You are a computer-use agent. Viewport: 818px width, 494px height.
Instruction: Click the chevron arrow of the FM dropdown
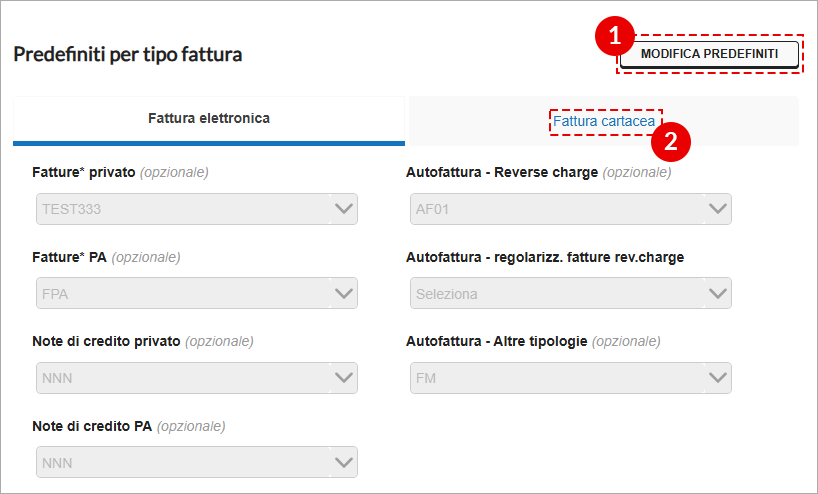point(718,378)
